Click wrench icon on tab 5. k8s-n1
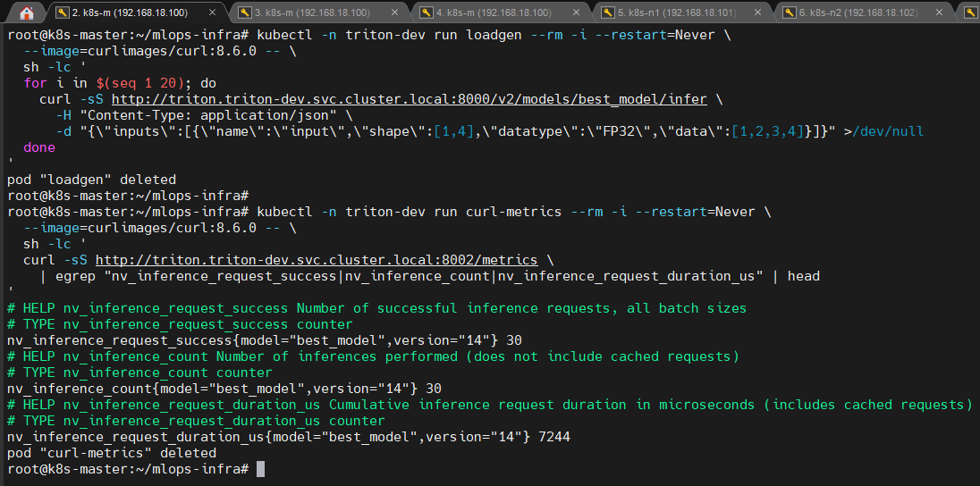 click(607, 13)
